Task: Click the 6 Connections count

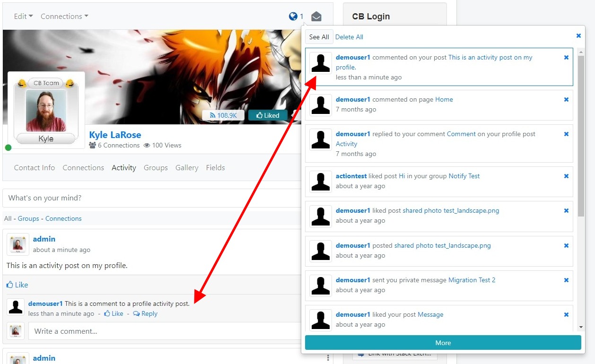Action: coord(114,145)
